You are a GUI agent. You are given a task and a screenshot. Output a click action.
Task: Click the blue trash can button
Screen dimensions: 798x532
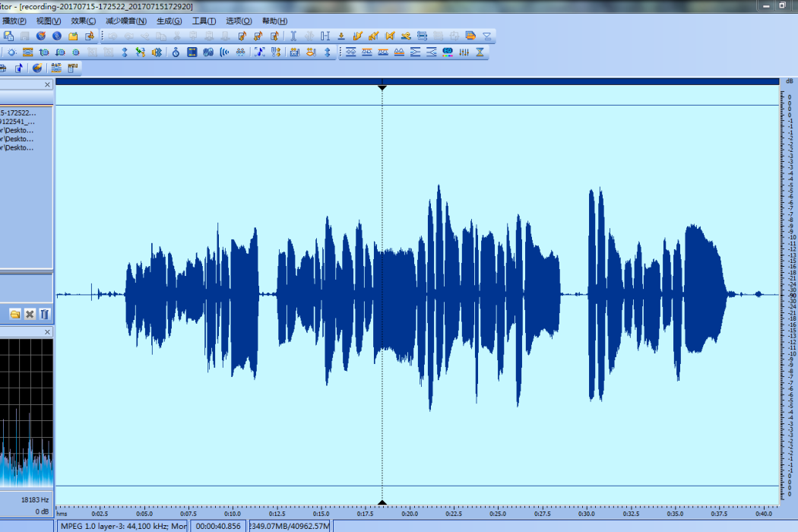click(44, 314)
